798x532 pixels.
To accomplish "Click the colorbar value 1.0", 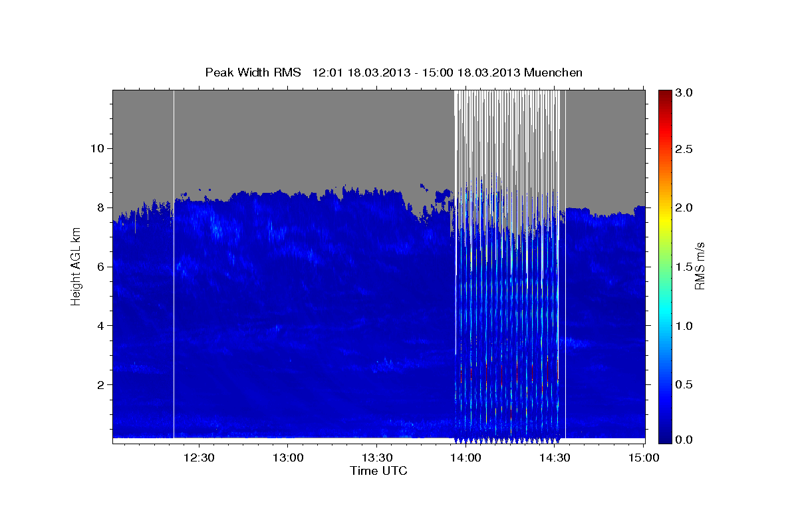I will pos(685,326).
